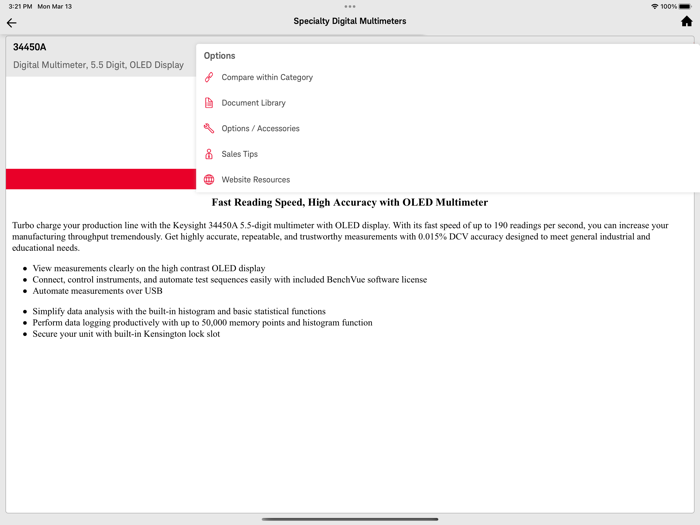Click the link icon beside Compare within Category
This screenshot has width=700, height=525.
point(209,77)
